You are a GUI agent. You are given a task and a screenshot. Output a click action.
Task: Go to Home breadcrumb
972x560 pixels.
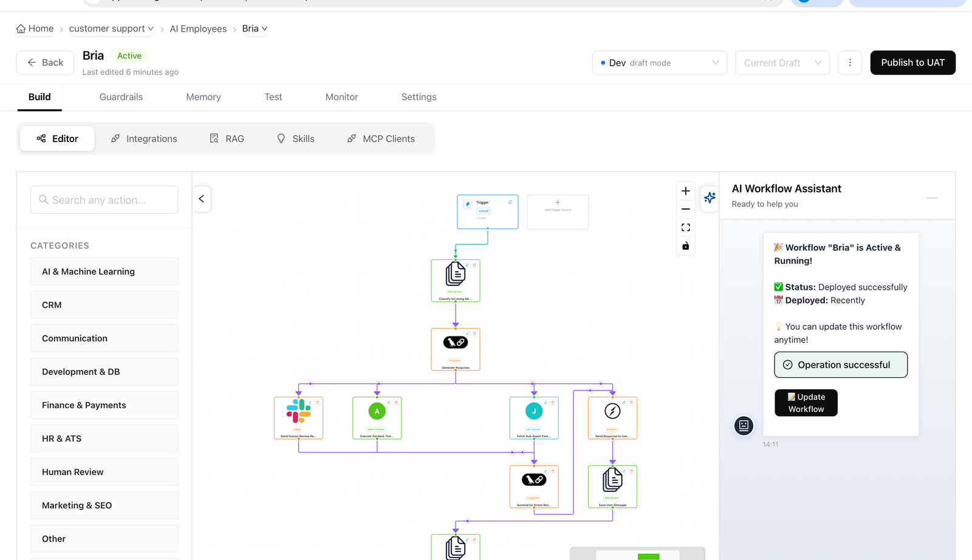pos(35,29)
